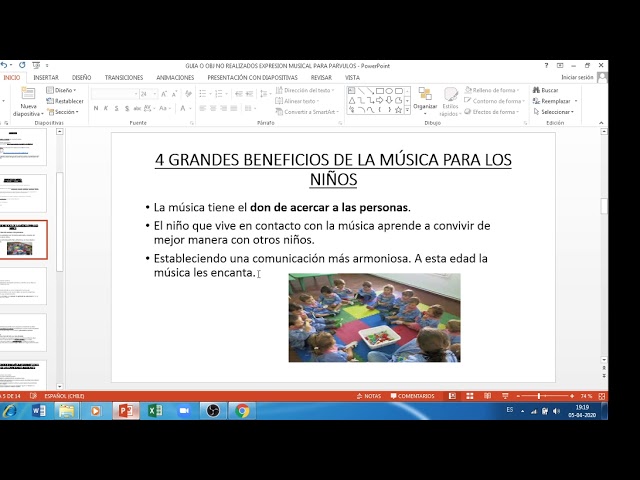Open the Diseño layout dropdown in Diapositivas group
The width and height of the screenshot is (640, 480).
62,90
